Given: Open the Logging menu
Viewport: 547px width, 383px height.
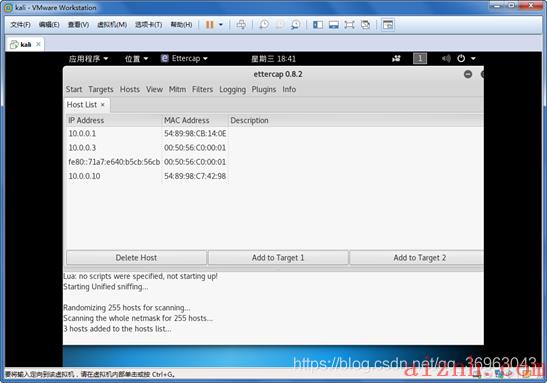Looking at the screenshot, I should tap(233, 90).
